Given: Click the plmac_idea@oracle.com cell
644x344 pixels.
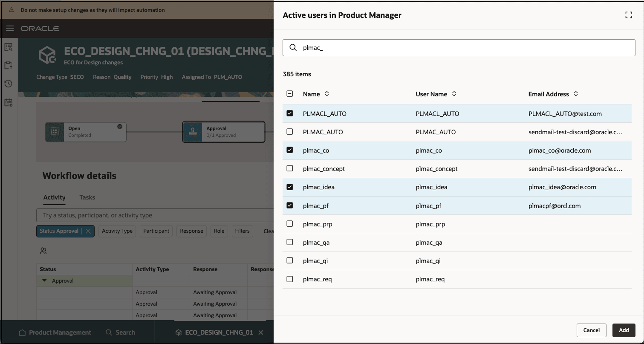Looking at the screenshot, I should [562, 187].
